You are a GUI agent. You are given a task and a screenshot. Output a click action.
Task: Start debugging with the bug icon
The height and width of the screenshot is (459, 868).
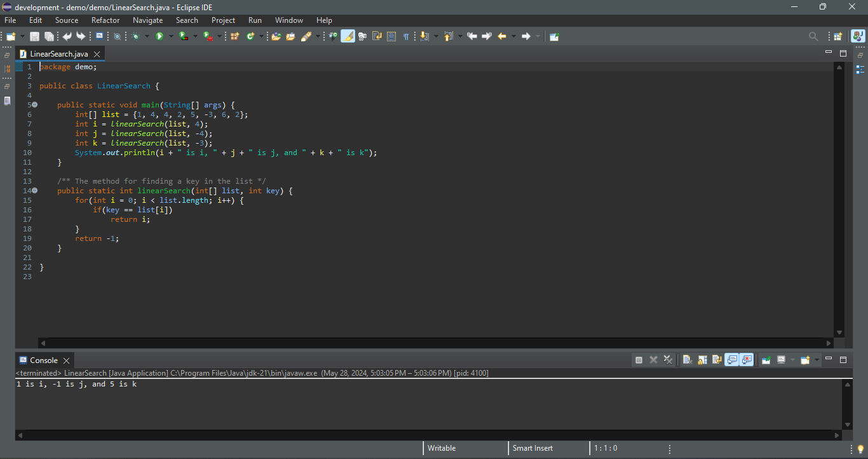pyautogui.click(x=135, y=36)
